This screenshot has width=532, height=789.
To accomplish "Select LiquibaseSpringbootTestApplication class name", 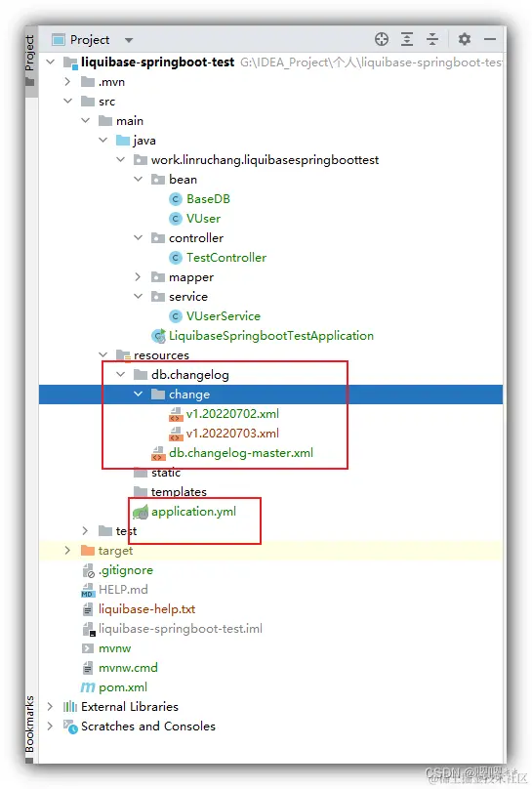I will (271, 336).
